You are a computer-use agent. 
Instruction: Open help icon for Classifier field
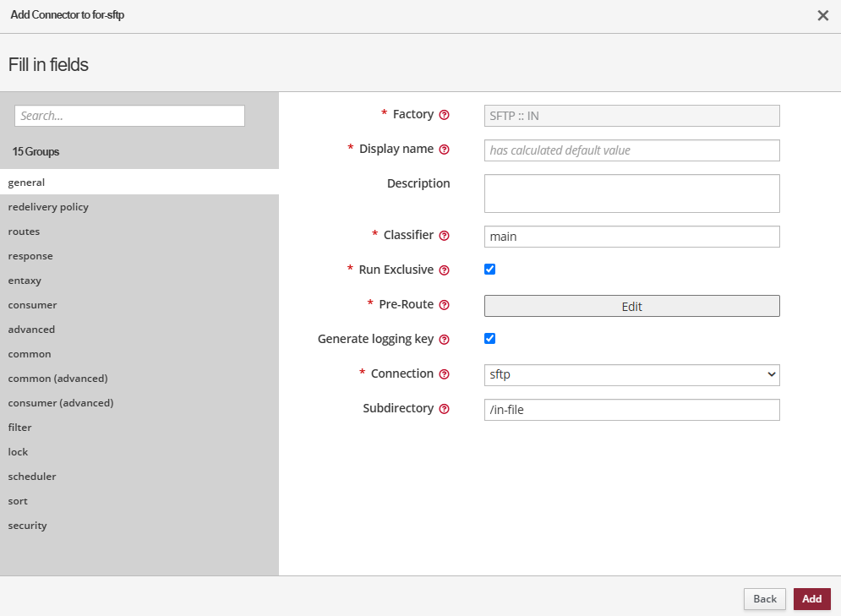445,237
